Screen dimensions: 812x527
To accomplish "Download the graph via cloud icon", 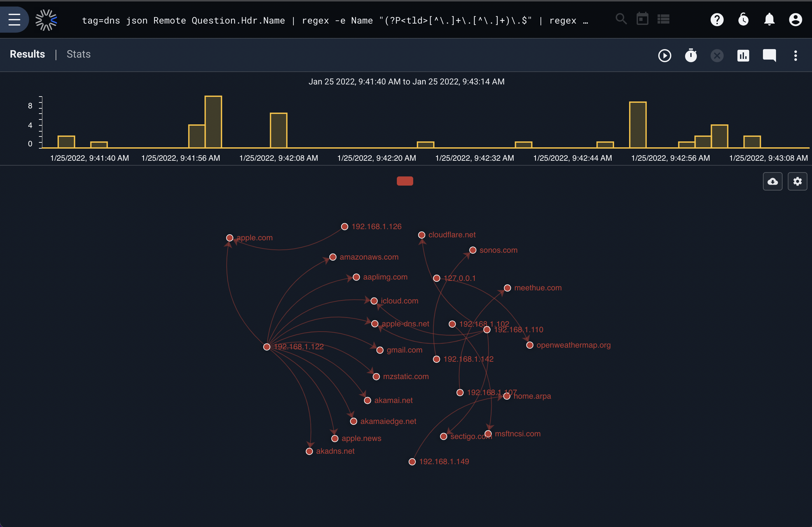I will (x=772, y=181).
